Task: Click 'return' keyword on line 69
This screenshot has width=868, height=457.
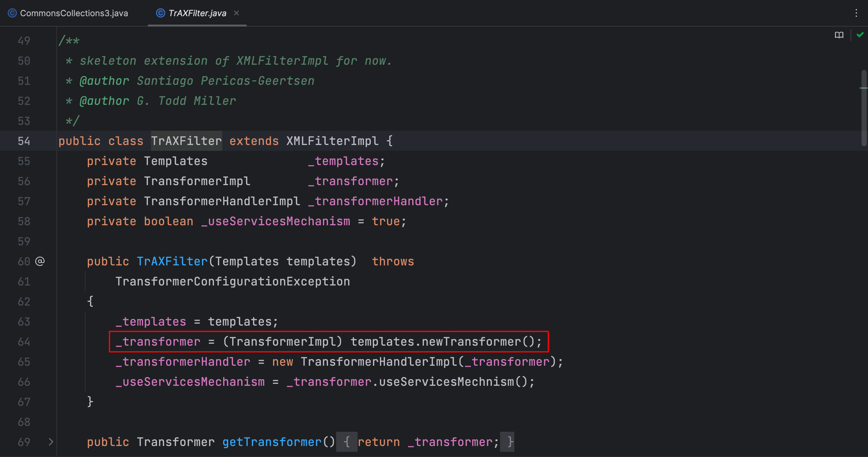Action: 379,442
